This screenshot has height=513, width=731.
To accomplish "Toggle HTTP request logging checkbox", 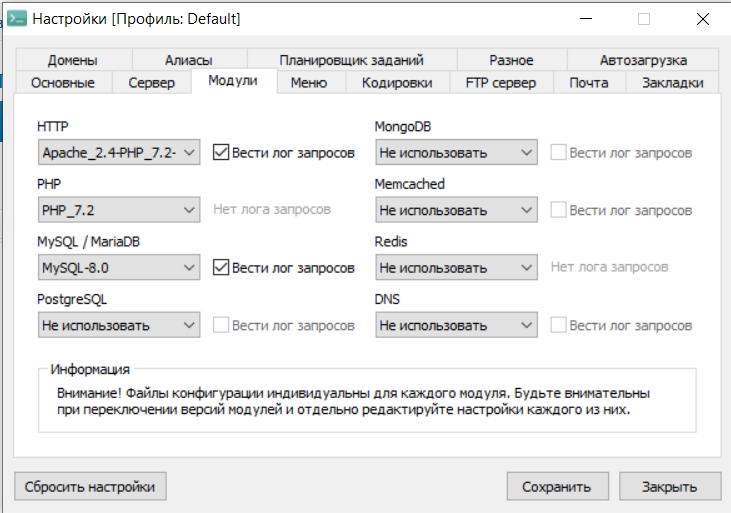I will (x=222, y=153).
